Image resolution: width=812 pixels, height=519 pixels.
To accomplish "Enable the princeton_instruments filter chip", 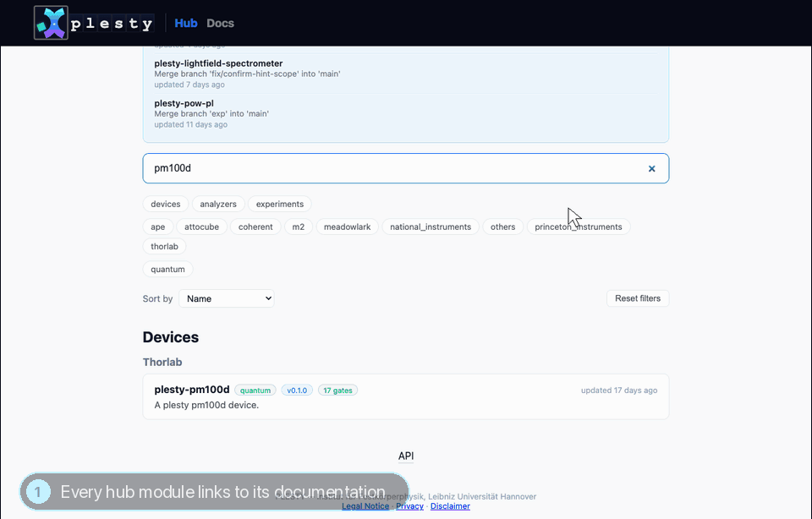I will tap(579, 227).
